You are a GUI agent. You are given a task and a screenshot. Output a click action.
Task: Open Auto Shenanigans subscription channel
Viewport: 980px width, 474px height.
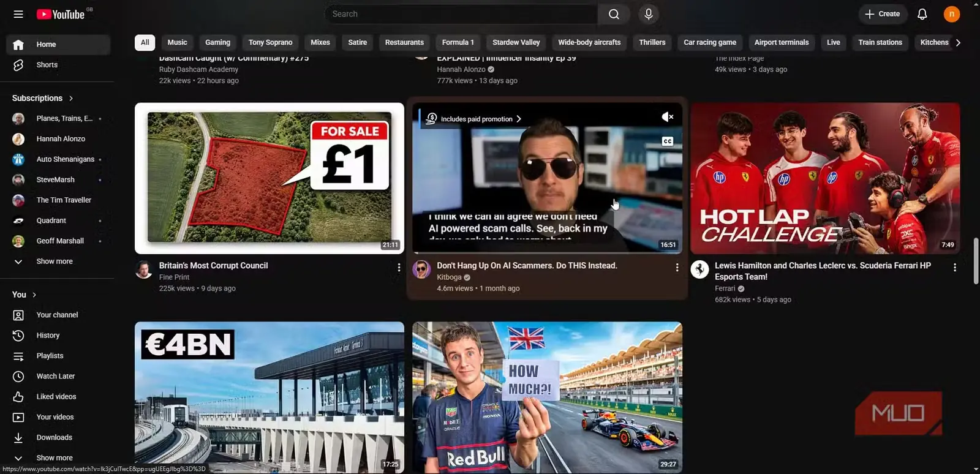click(58, 159)
